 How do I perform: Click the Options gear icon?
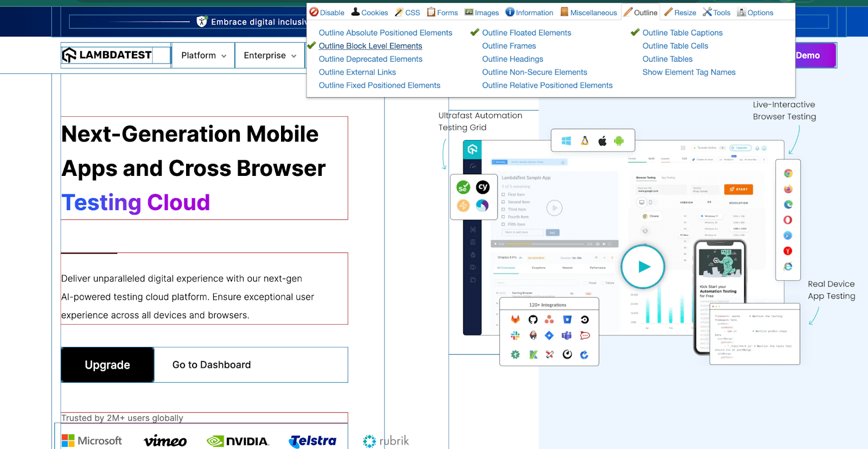[x=742, y=12]
